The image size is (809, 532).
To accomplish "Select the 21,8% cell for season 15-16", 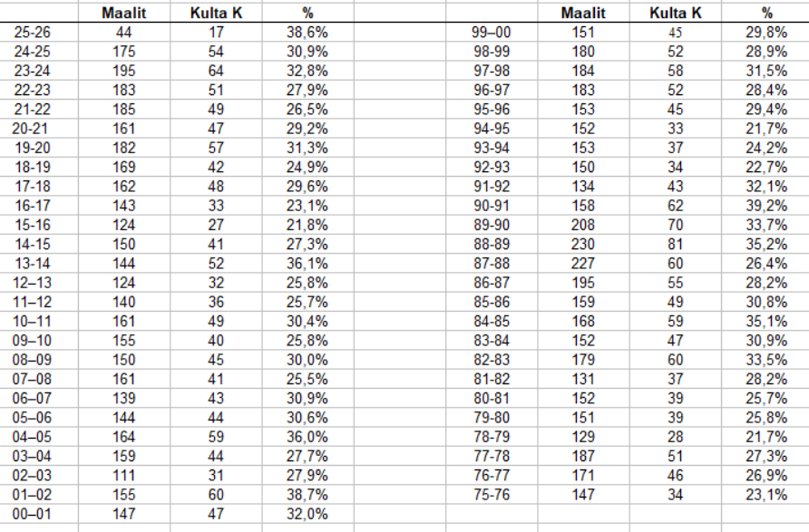I will coord(307,224).
